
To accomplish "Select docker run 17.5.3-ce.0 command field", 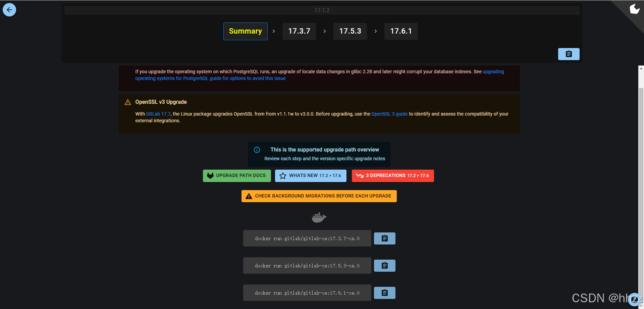I will pos(307,266).
